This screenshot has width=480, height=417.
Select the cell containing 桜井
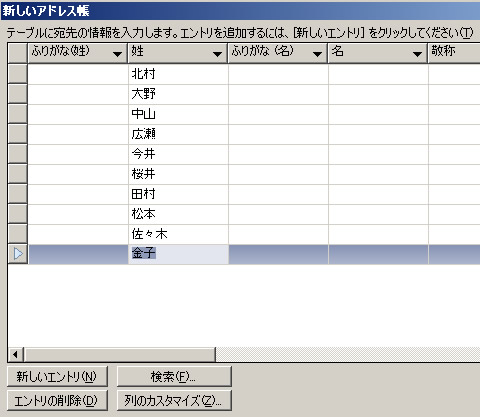[178, 174]
